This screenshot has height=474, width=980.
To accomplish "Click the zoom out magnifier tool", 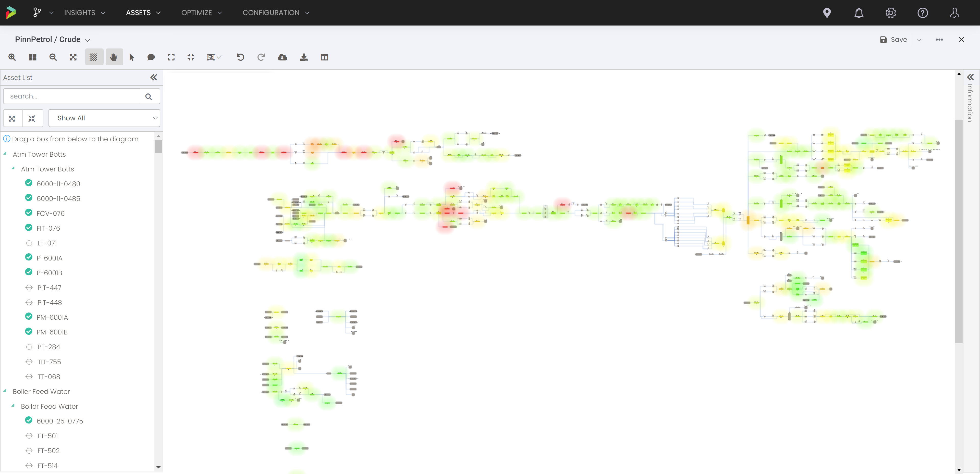I will coord(53,57).
